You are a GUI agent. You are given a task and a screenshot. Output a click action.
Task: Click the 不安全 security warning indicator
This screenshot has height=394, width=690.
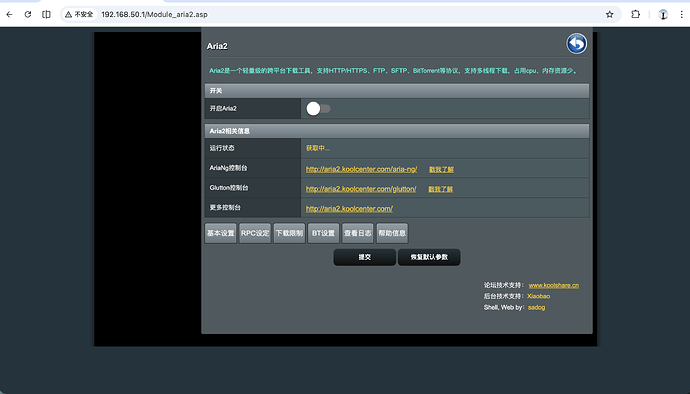pyautogui.click(x=79, y=15)
